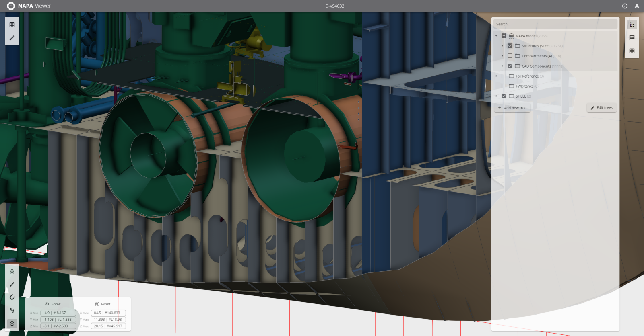Switch to the model tree panel tab
This screenshot has height=336, width=644.
[632, 25]
